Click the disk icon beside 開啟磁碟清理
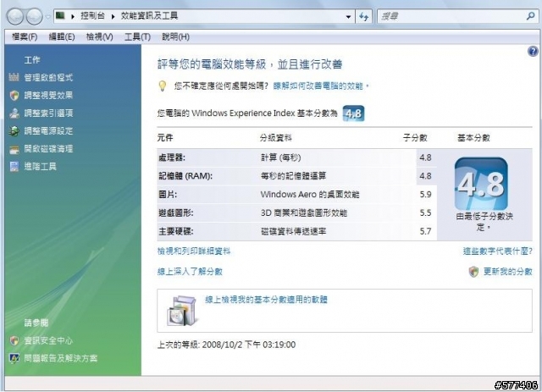Screen dimensions: 542x392 pos(14,149)
